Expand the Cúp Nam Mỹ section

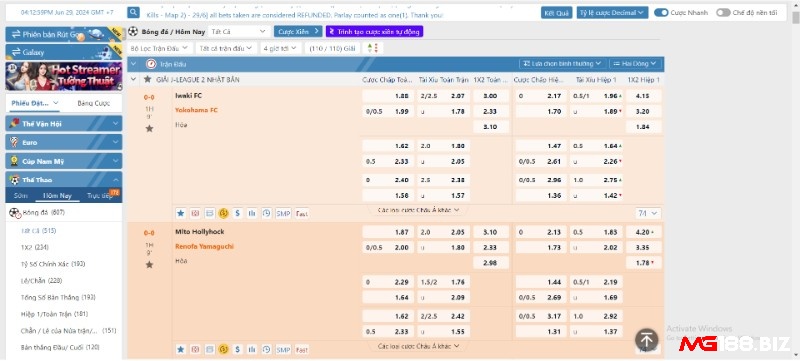[64, 161]
